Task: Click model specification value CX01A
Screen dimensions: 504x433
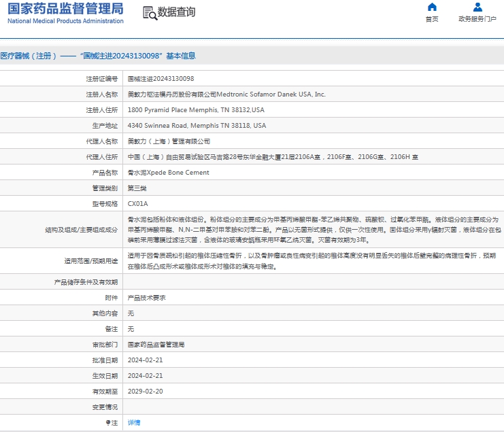Action: [137, 204]
